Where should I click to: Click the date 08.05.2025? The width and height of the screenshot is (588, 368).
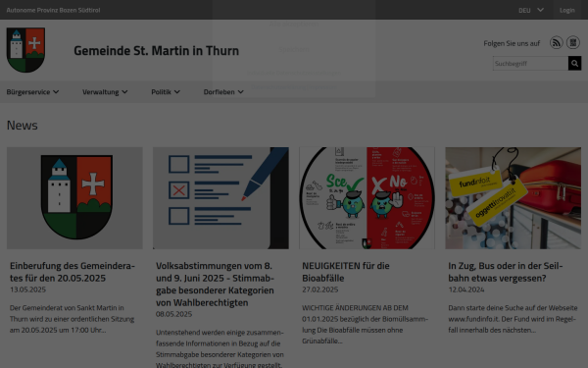[x=174, y=314]
